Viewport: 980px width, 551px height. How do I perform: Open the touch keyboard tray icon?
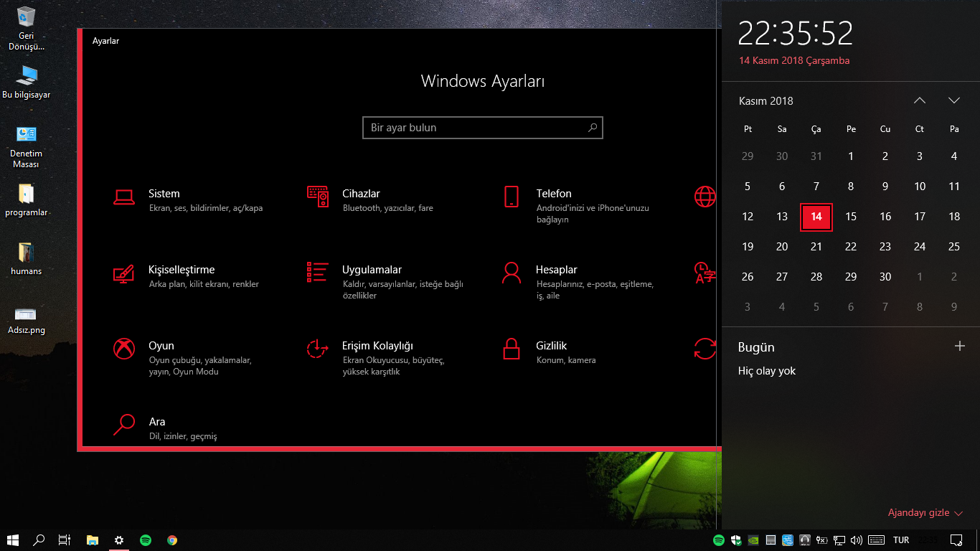876,540
